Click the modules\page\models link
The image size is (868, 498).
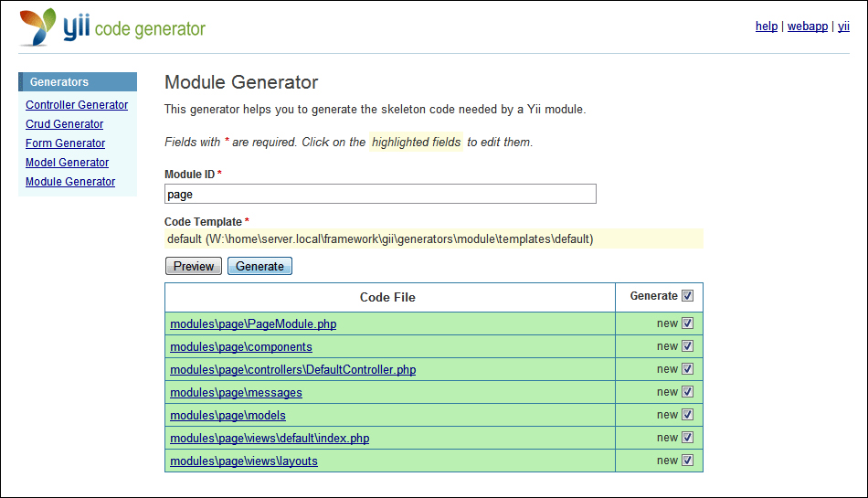tap(228, 416)
